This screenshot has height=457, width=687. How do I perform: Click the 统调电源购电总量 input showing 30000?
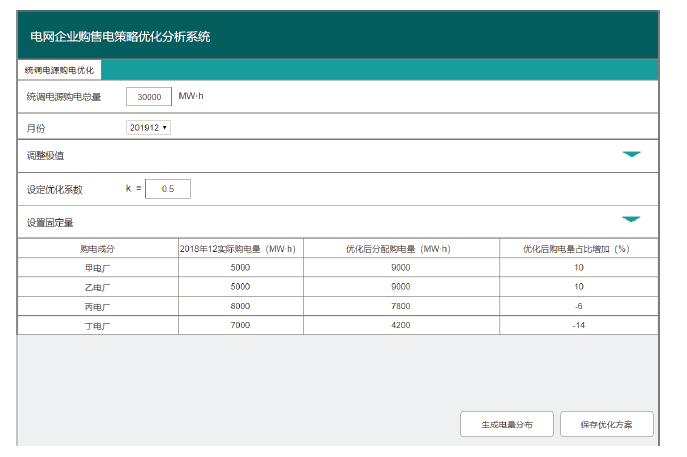149,97
